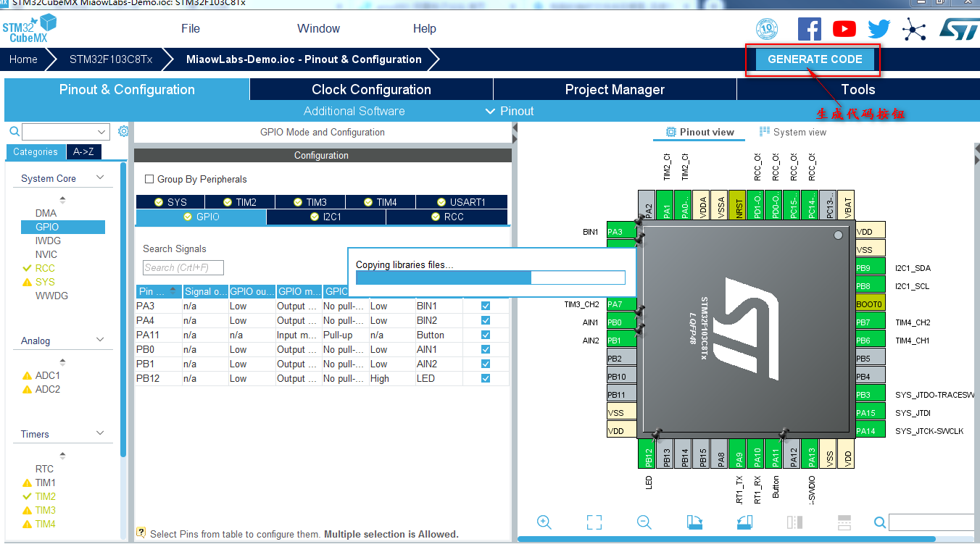Toggle the horizontal split view icon
The height and width of the screenshot is (547, 980).
[x=844, y=522]
